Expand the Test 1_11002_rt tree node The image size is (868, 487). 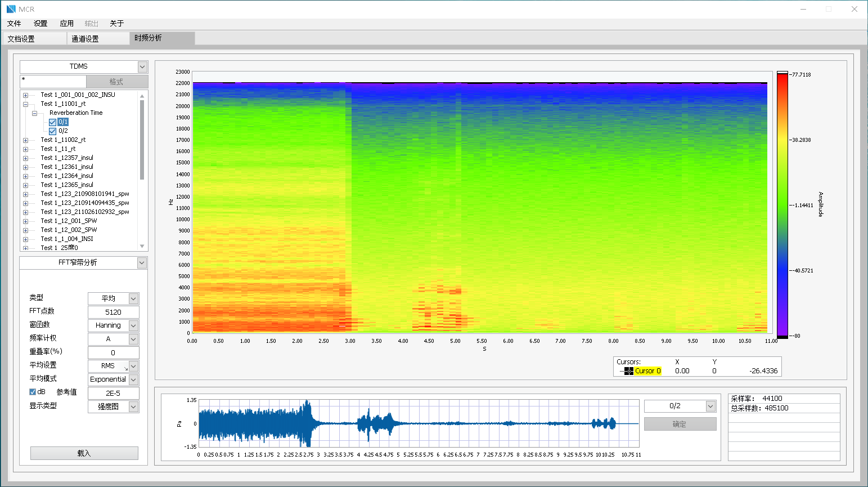[x=25, y=140]
